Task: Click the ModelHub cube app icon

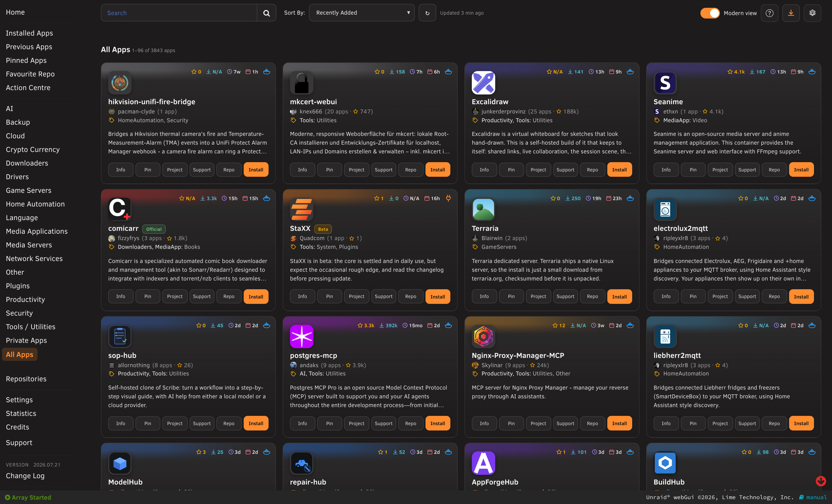Action: pos(120,463)
